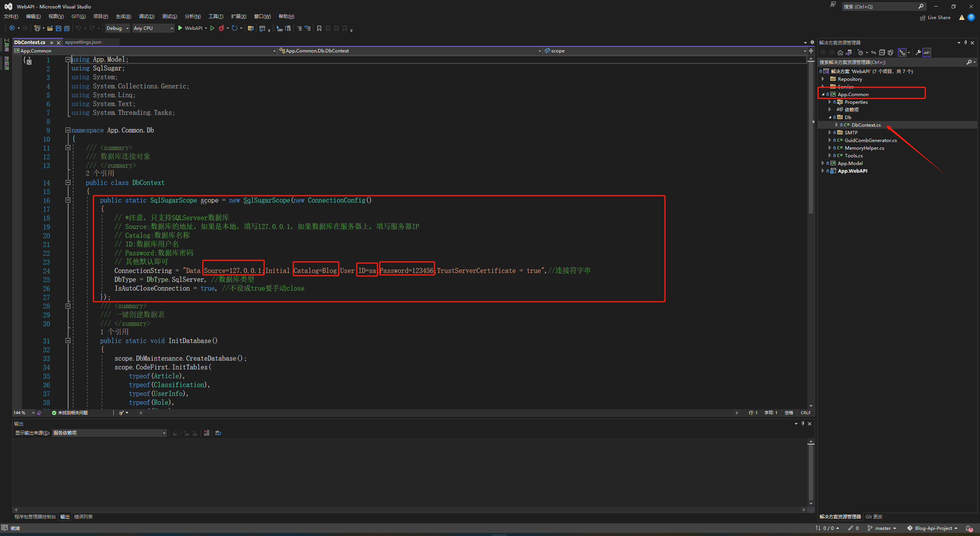Start without debugging using hollow green arrow
This screenshot has width=980, height=536.
pos(212,28)
